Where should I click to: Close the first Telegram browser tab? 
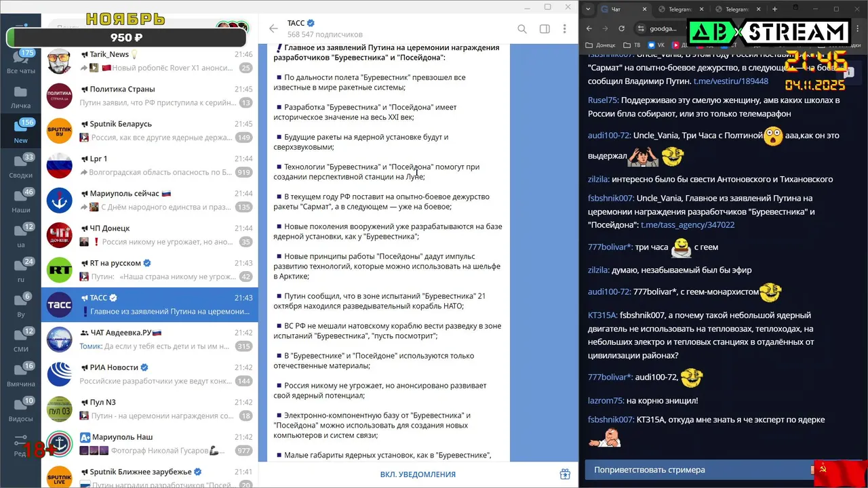[702, 9]
